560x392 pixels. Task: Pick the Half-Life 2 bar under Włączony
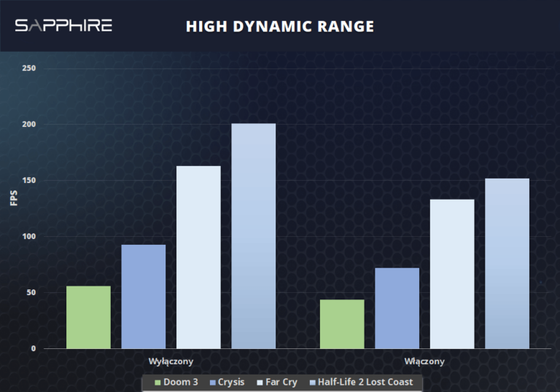click(507, 263)
